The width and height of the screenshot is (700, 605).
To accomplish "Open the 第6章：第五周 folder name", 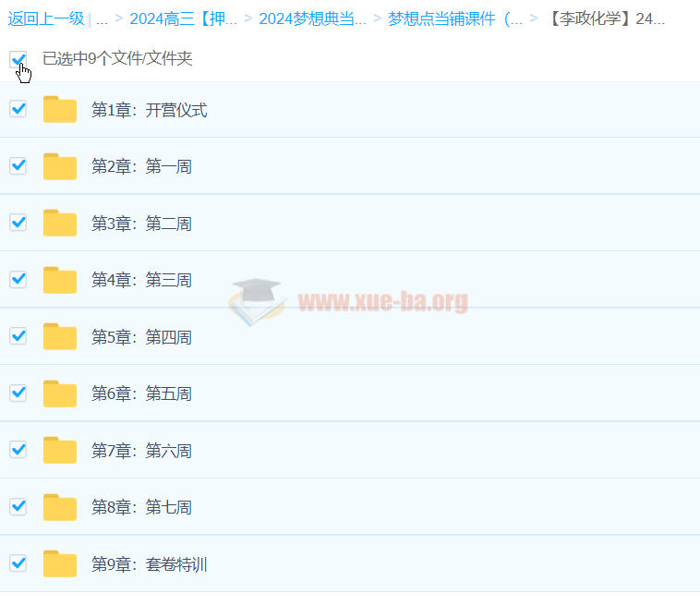I will [141, 393].
